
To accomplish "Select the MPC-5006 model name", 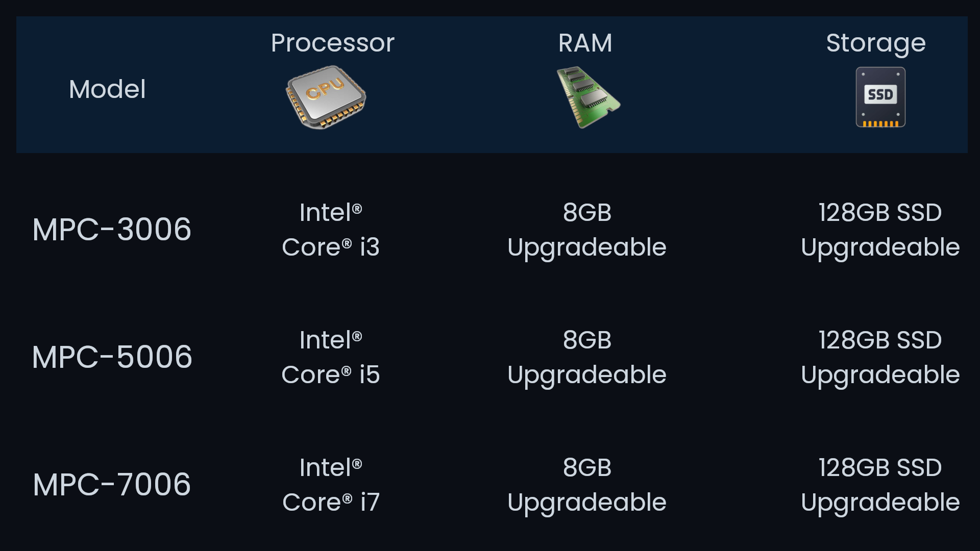I will (x=112, y=357).
